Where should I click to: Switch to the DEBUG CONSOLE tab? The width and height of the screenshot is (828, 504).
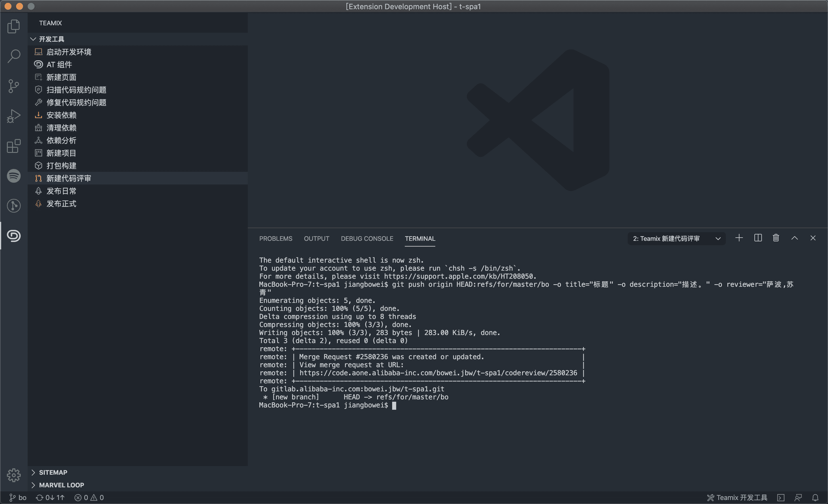coord(367,239)
